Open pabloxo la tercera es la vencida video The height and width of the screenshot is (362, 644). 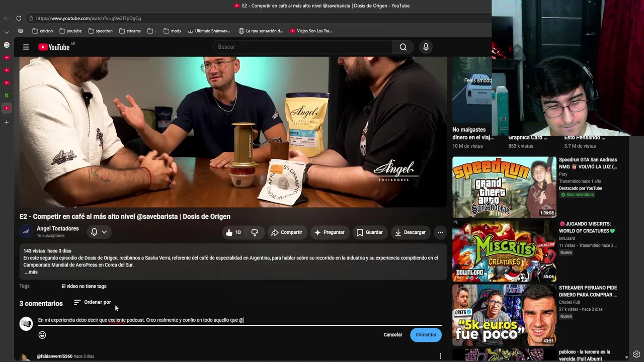point(584,355)
